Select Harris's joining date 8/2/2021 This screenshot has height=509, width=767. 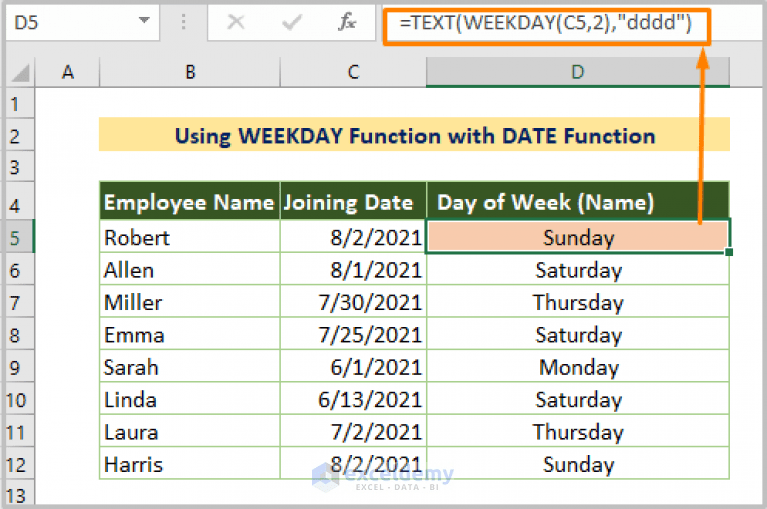353,464
